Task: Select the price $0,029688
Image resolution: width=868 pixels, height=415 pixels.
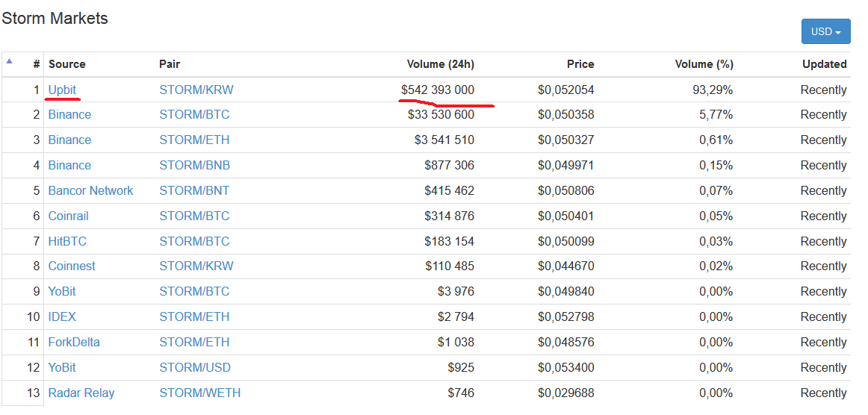Action: (566, 393)
